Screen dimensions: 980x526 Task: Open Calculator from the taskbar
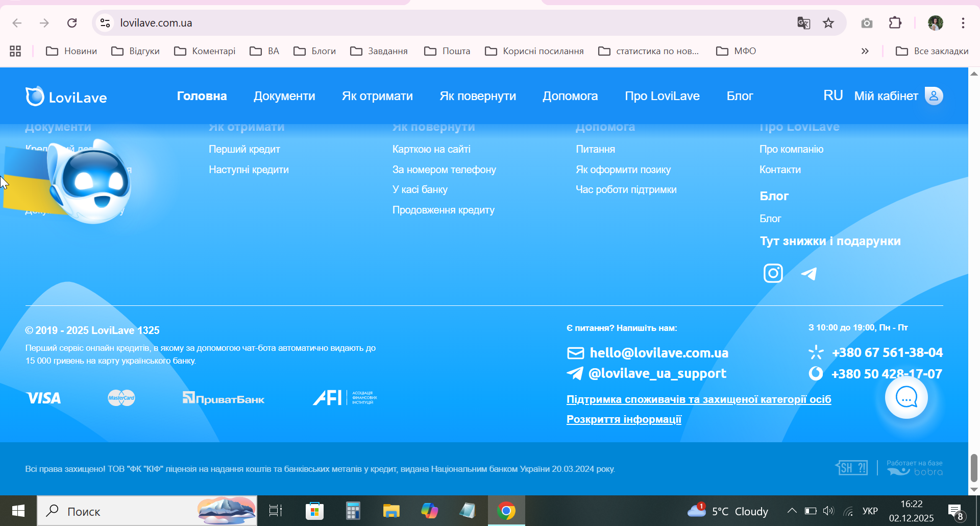353,511
